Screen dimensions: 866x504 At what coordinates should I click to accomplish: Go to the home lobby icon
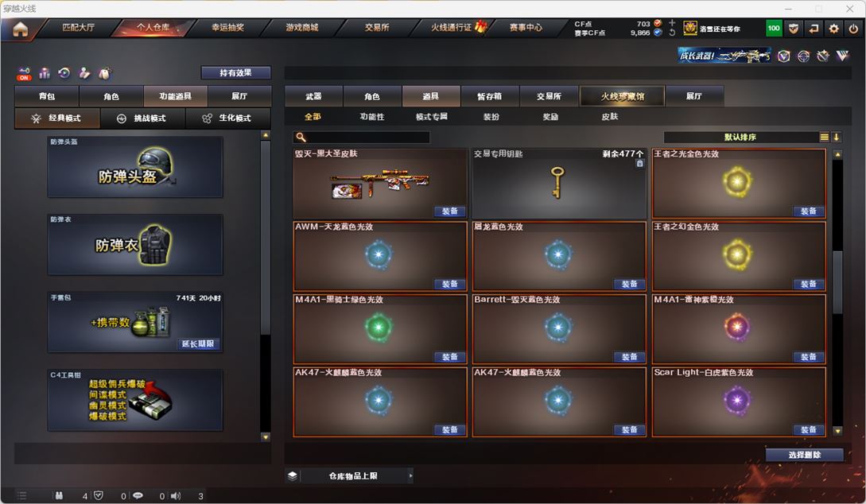pos(20,29)
